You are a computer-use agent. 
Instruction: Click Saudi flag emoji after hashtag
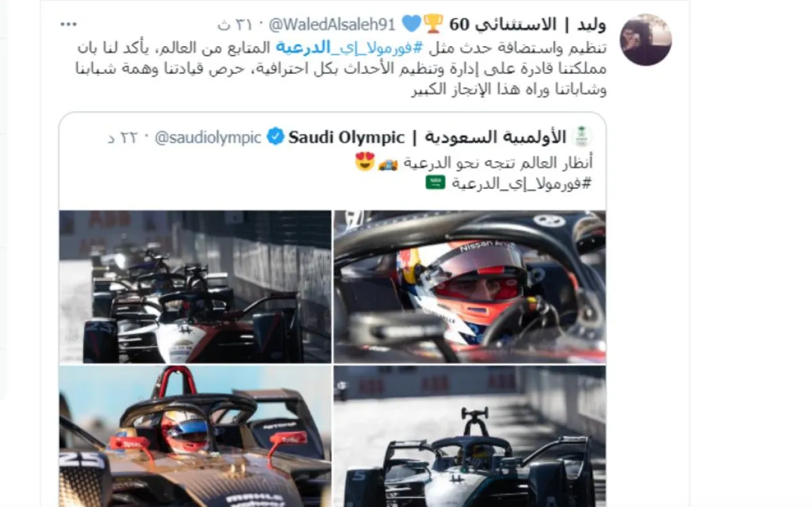tap(435, 182)
